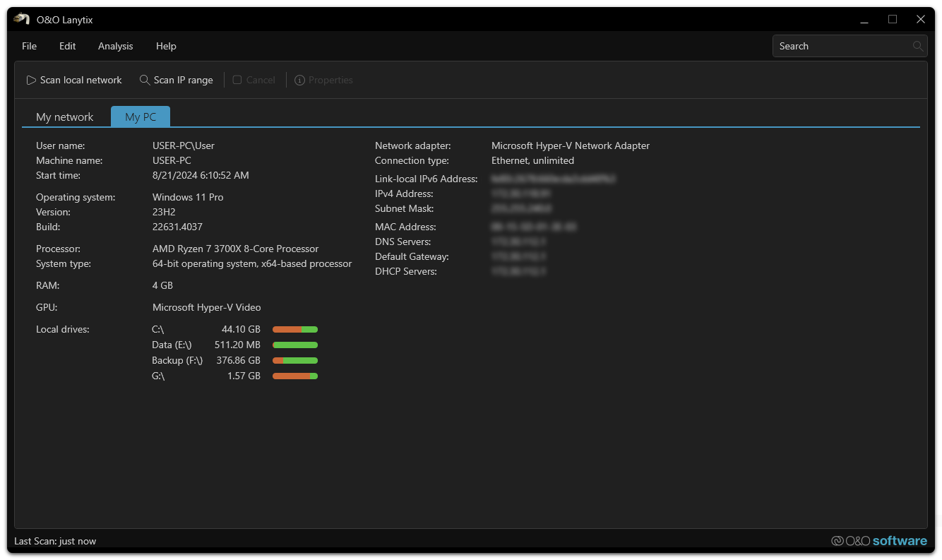Screen dimensions: 942x560
Task: Maximize the O&O Lanytix window
Action: (x=893, y=19)
